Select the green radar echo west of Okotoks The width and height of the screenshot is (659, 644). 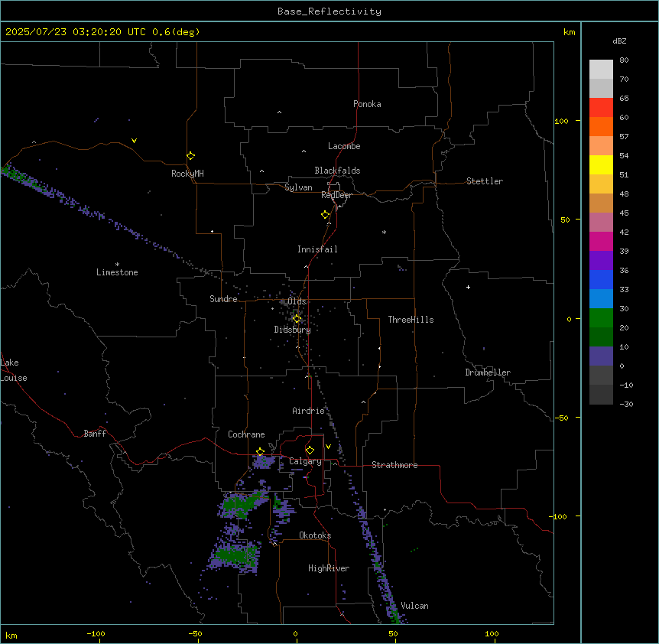pos(236,555)
